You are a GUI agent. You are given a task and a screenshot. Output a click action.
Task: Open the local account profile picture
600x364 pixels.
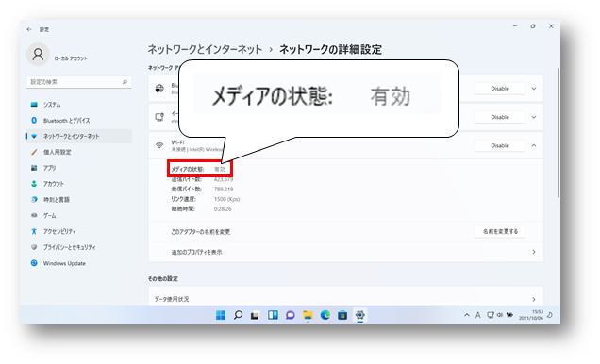[x=38, y=55]
